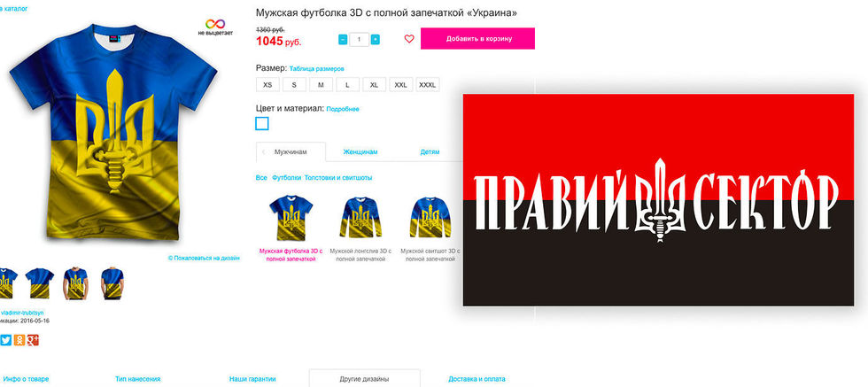Share via the Odnoklassniki icon
Viewport: 868px width, 387px height.
[x=19, y=339]
